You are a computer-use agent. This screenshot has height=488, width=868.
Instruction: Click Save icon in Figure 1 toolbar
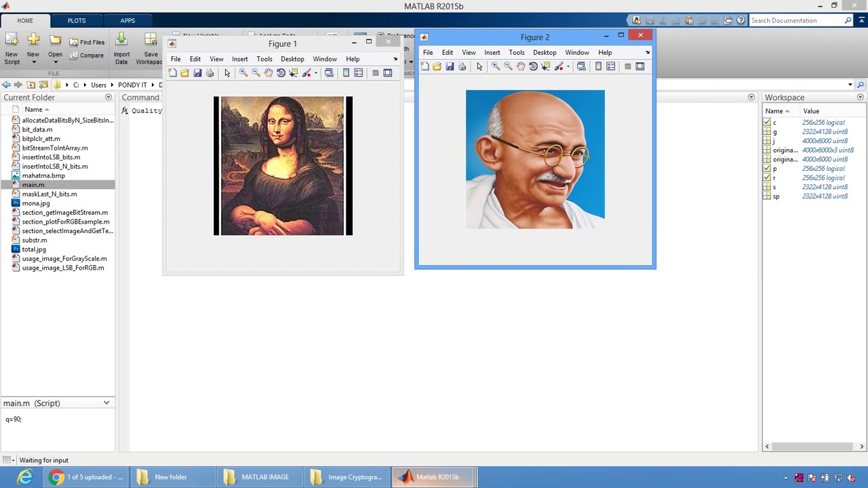pos(197,73)
